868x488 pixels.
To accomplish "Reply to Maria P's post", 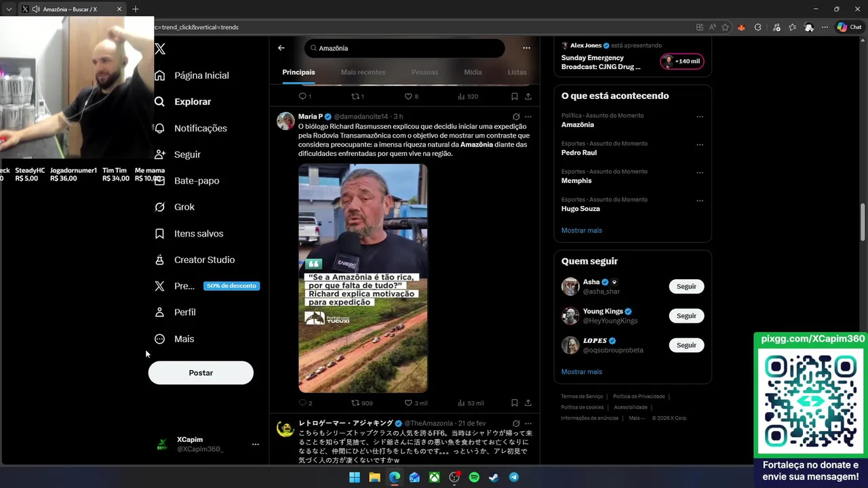I will (x=302, y=403).
